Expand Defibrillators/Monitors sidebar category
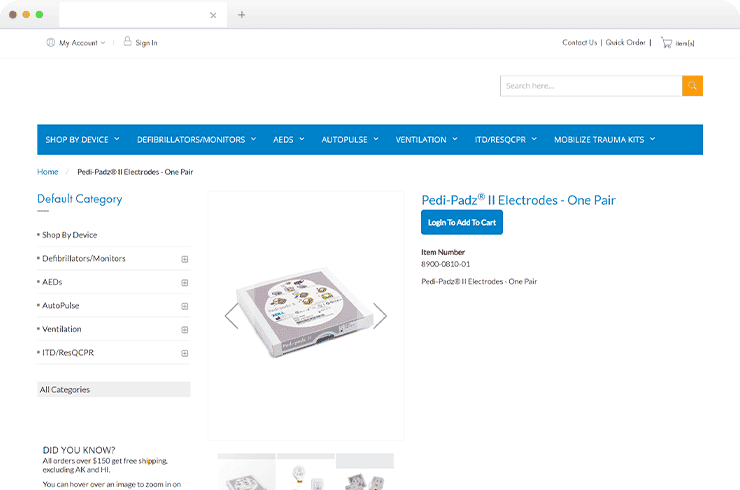The height and width of the screenshot is (490, 740). coord(185,259)
